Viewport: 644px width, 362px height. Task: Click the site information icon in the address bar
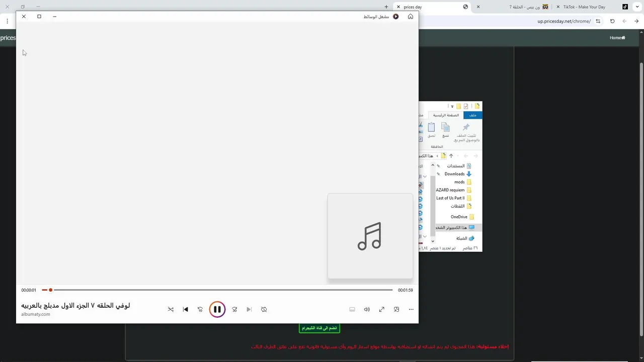pos(598,21)
